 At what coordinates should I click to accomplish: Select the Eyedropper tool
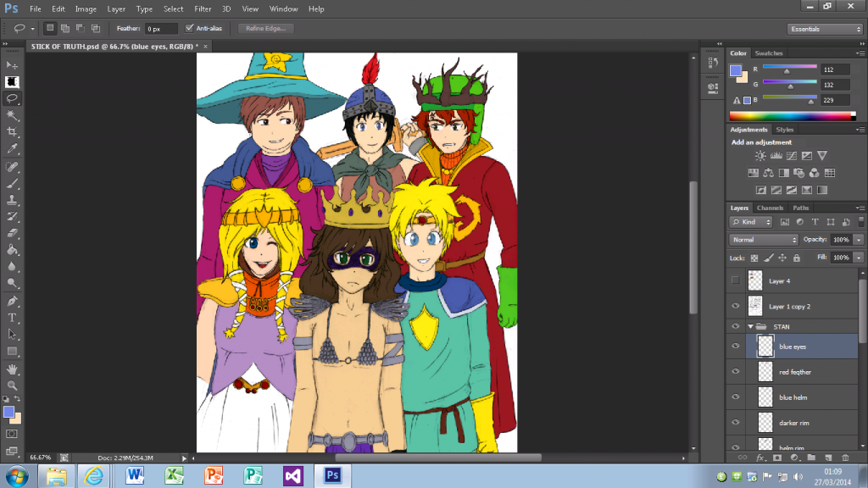click(x=12, y=148)
